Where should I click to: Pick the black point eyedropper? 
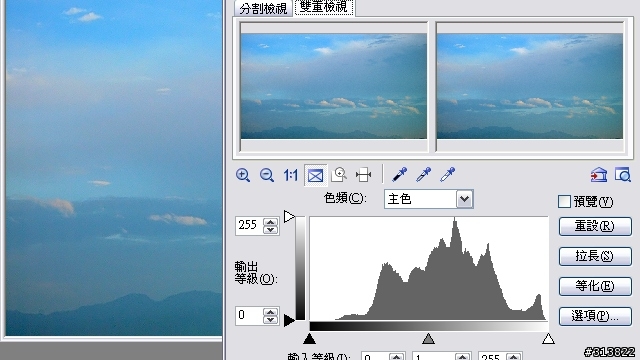click(x=399, y=175)
